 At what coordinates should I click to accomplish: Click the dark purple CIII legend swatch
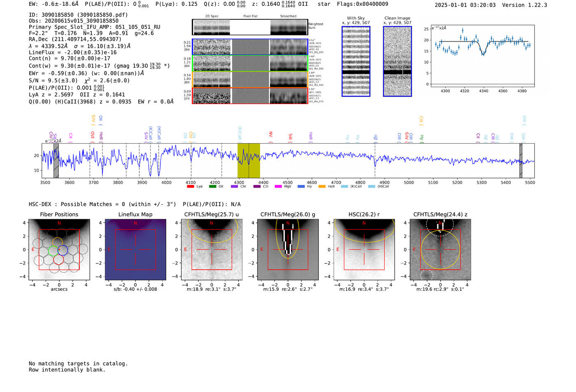[257, 186]
